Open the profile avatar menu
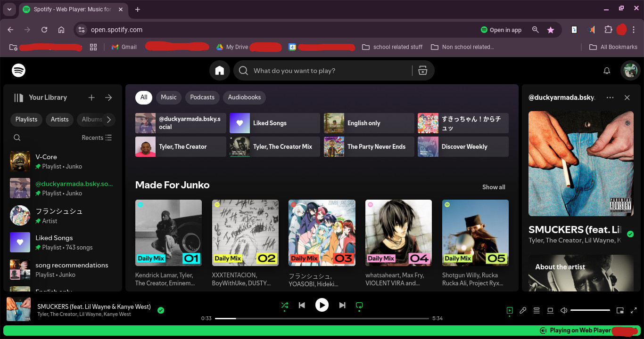Screen dimensions: 644x339 click(x=629, y=71)
